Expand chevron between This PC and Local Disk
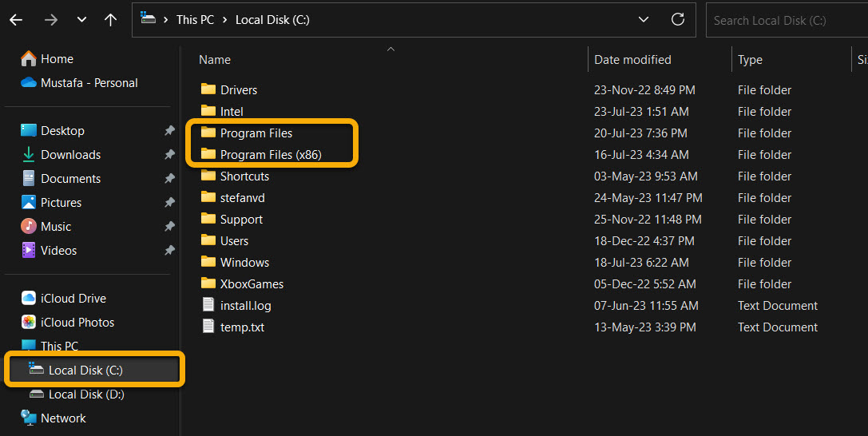The image size is (868, 436). click(x=224, y=20)
